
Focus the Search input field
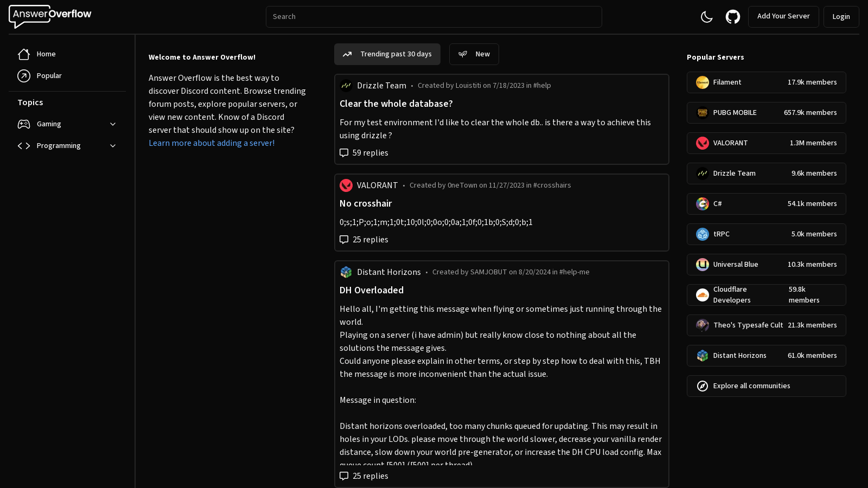coord(434,17)
